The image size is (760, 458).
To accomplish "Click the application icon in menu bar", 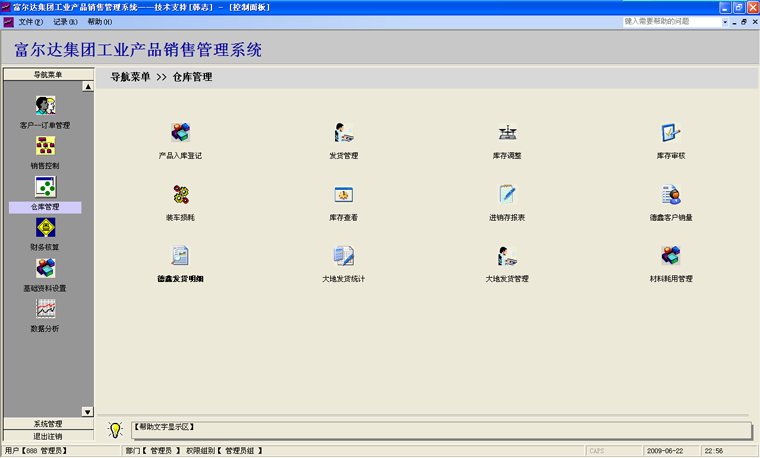I will (8, 22).
